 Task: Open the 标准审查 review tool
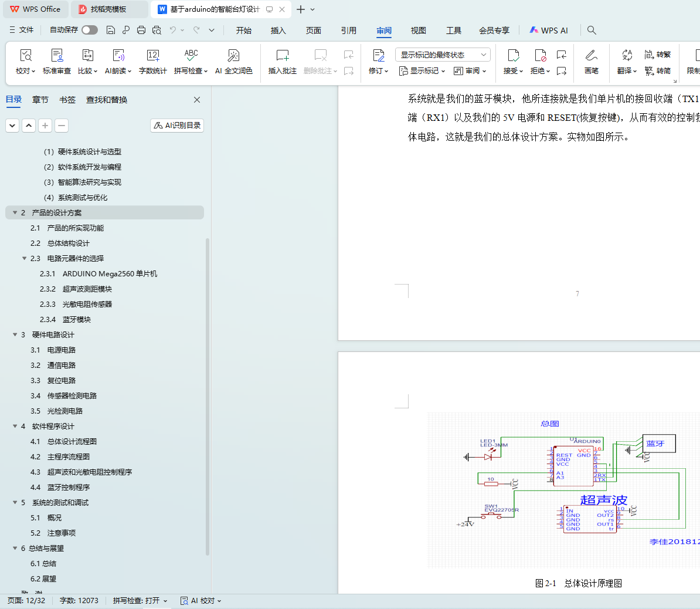(x=57, y=56)
